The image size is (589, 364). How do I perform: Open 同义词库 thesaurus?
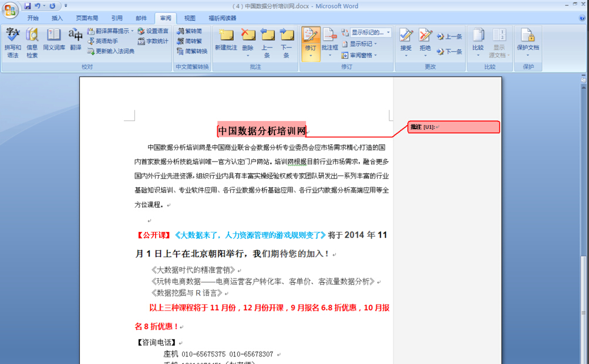[x=53, y=39]
